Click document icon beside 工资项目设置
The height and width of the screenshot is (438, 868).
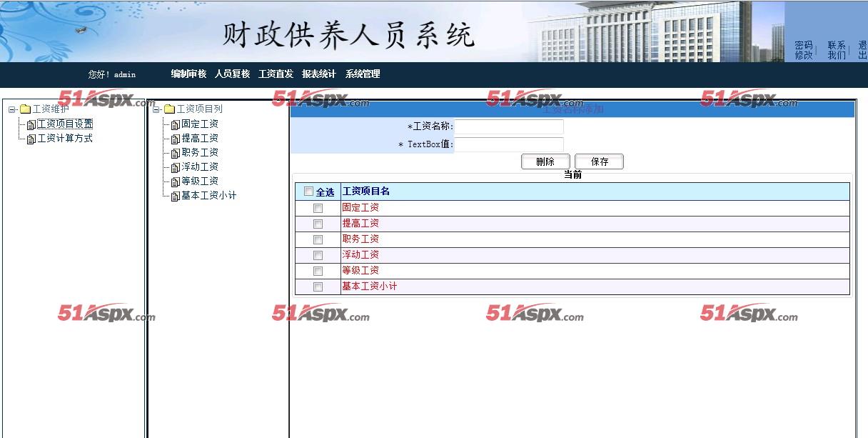(x=31, y=124)
